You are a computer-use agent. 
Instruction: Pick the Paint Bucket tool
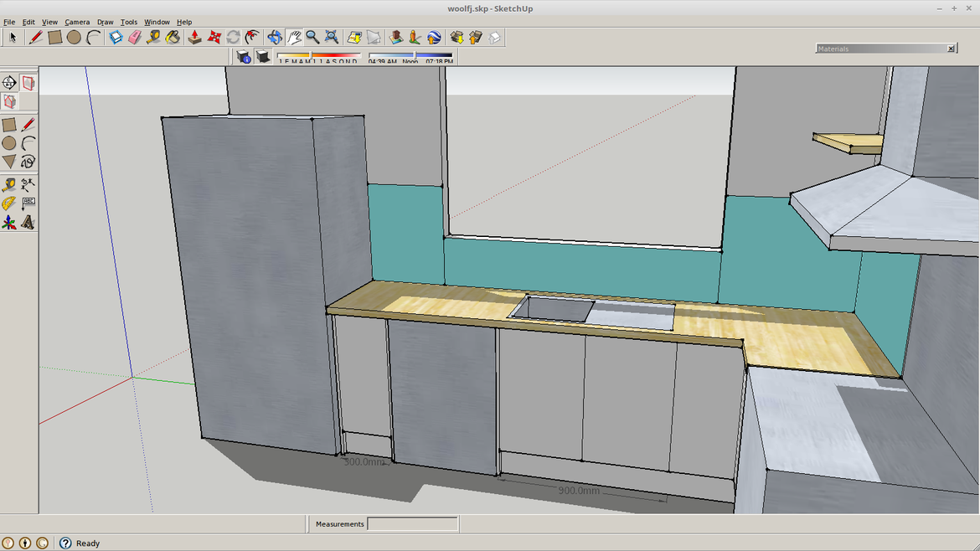(x=173, y=37)
